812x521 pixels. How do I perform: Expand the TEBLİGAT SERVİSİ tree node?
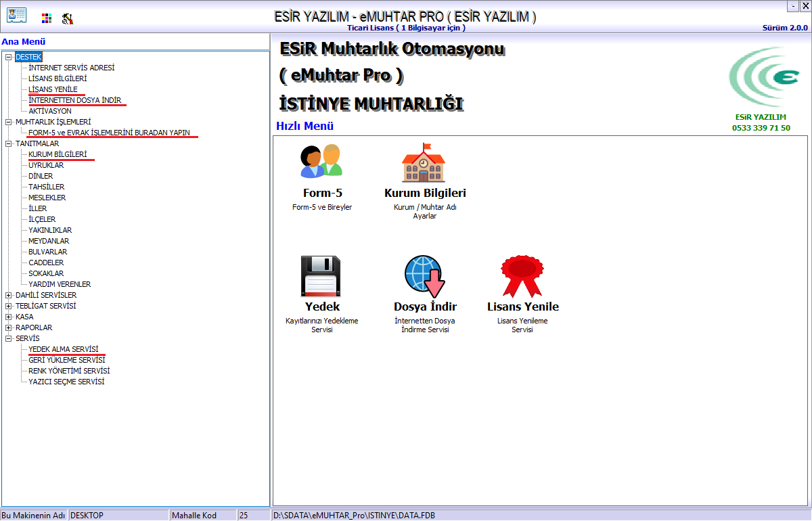coord(8,306)
